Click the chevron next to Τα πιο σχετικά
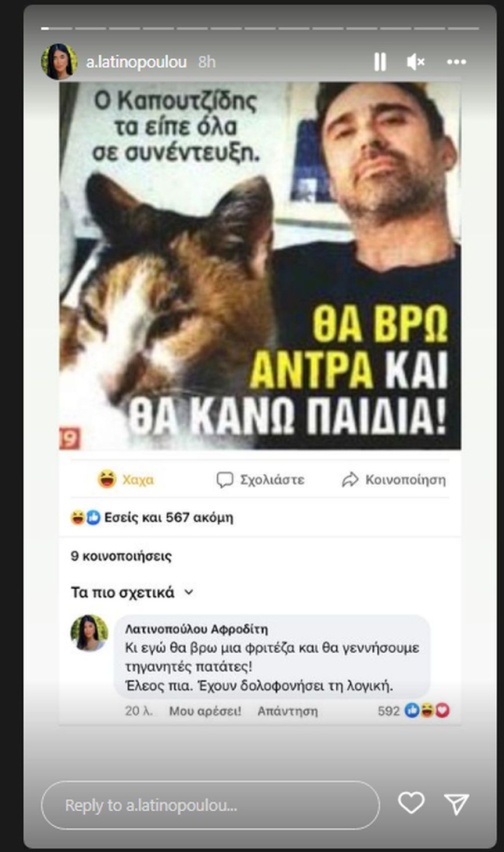 tap(188, 593)
